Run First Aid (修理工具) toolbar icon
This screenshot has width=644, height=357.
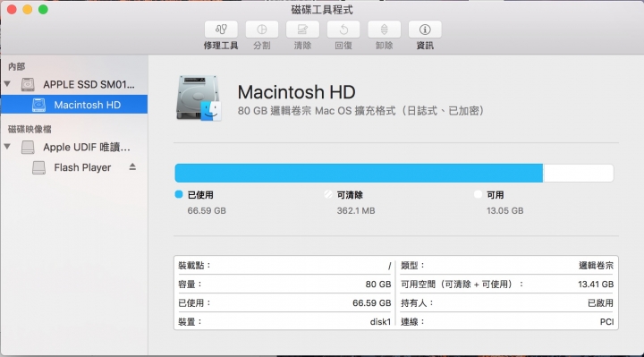click(221, 30)
